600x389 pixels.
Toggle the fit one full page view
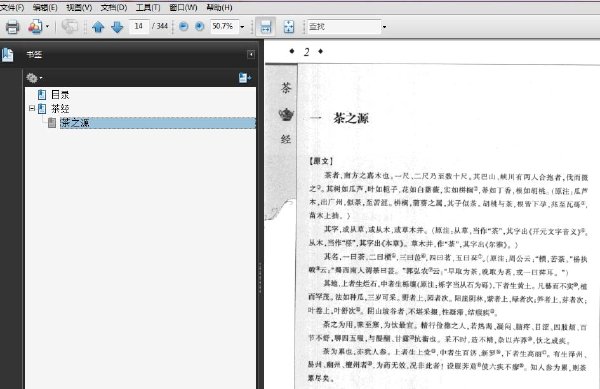pos(289,27)
